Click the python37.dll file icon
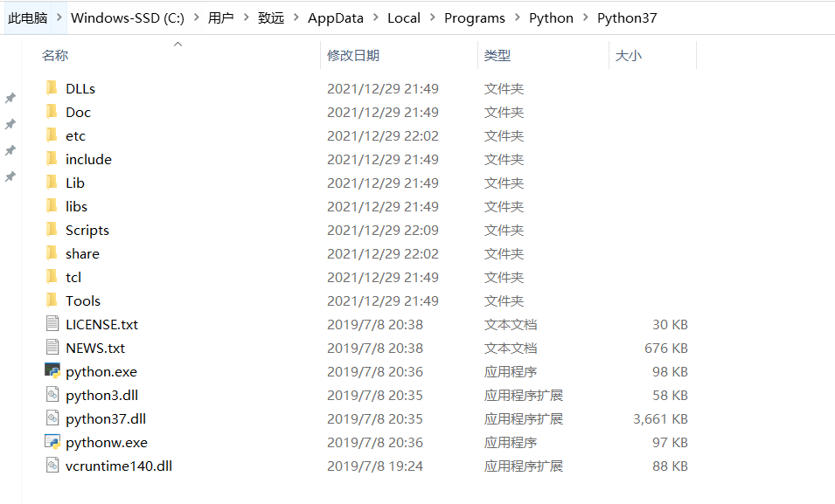 pos(52,418)
